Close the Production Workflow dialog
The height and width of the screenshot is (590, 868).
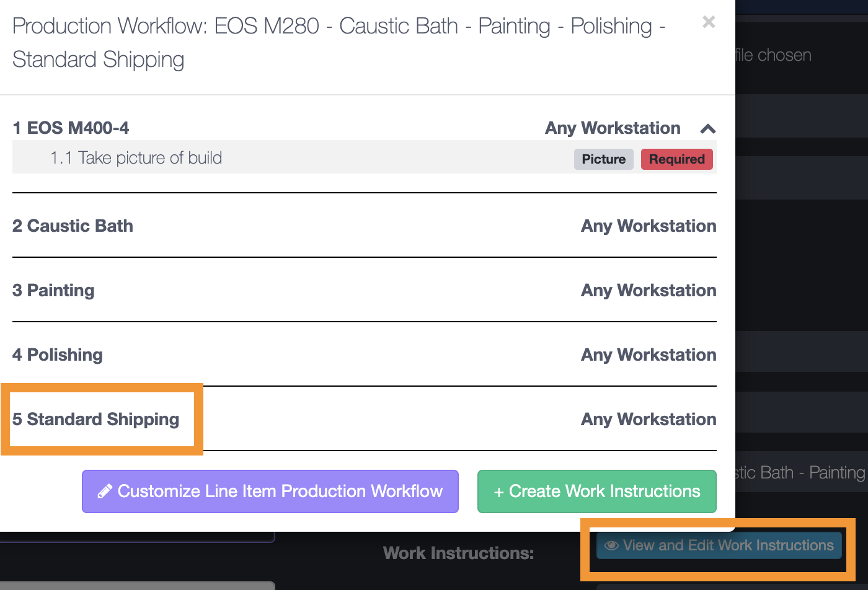pos(709,22)
